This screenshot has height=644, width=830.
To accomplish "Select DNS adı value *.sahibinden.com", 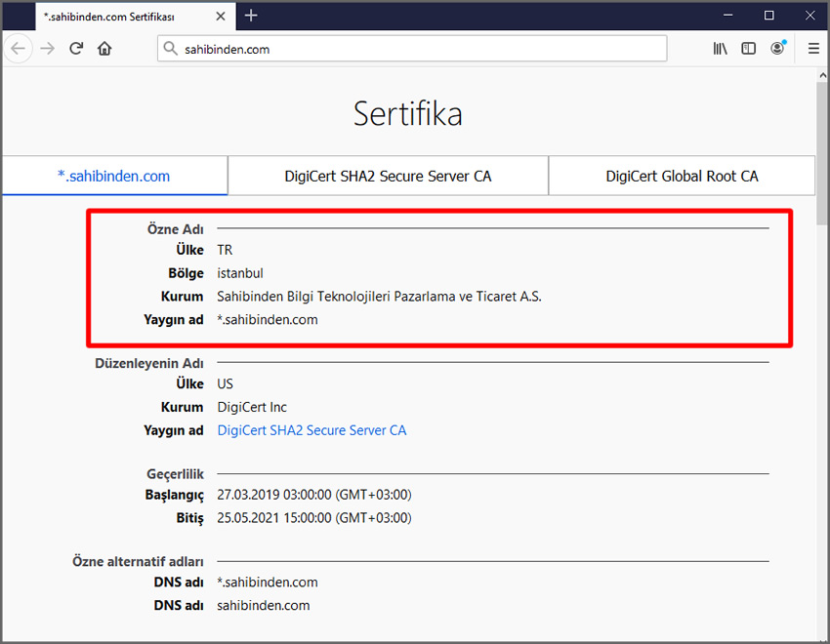I will [x=268, y=583].
